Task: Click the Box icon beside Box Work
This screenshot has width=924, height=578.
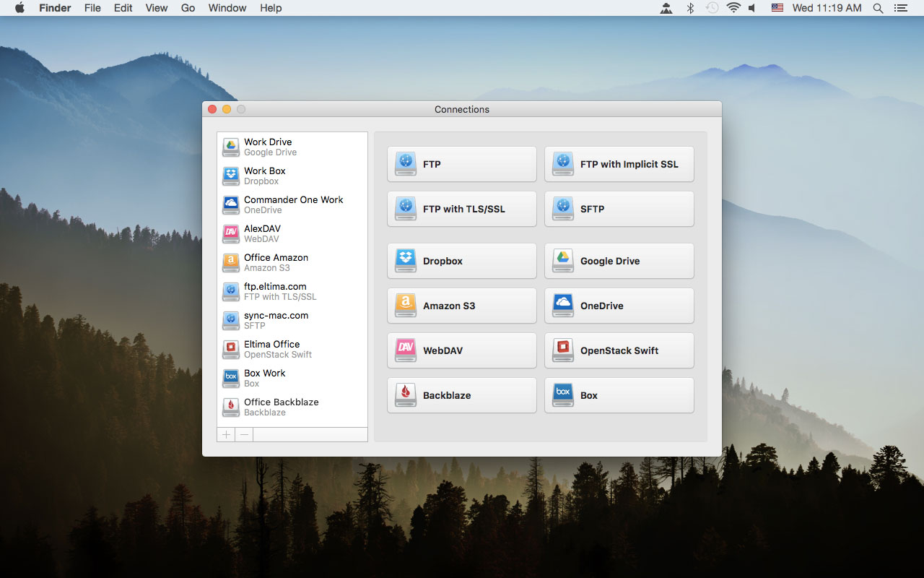Action: (231, 378)
